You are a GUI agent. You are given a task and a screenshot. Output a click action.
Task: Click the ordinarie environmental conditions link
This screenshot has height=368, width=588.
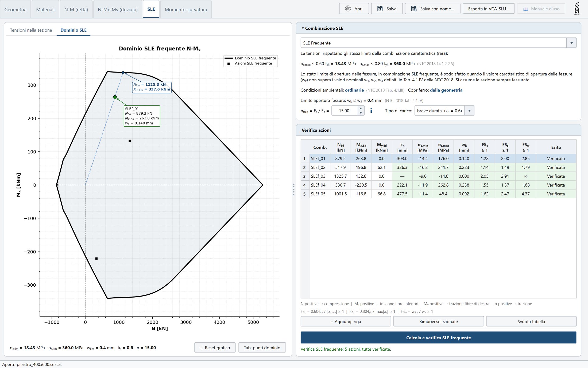click(x=354, y=90)
